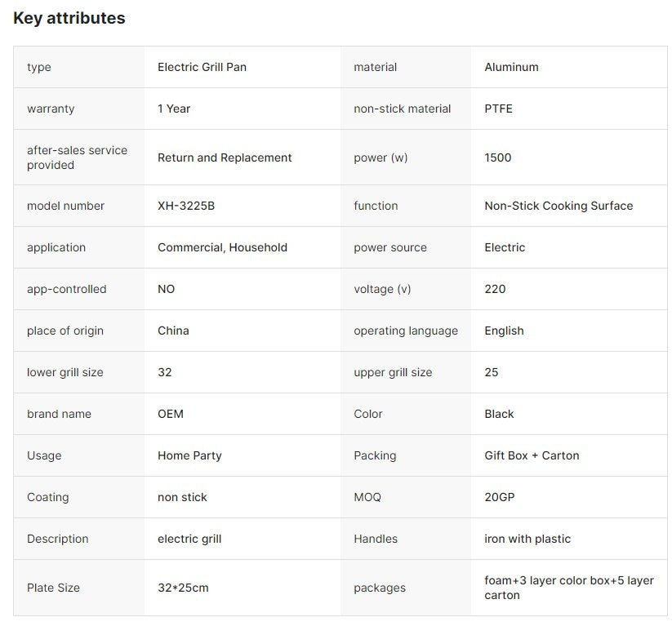
Task: Click the iron with plastic handles value
Action: (527, 539)
